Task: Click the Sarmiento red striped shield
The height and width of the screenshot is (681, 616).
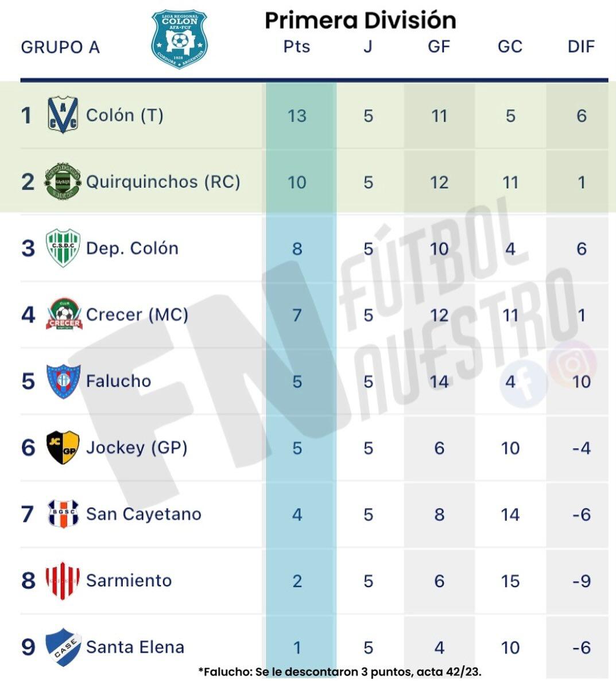Action: pos(63,580)
